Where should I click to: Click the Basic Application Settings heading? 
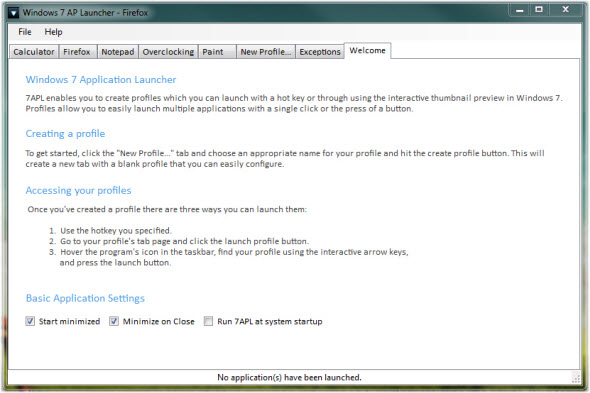85,298
